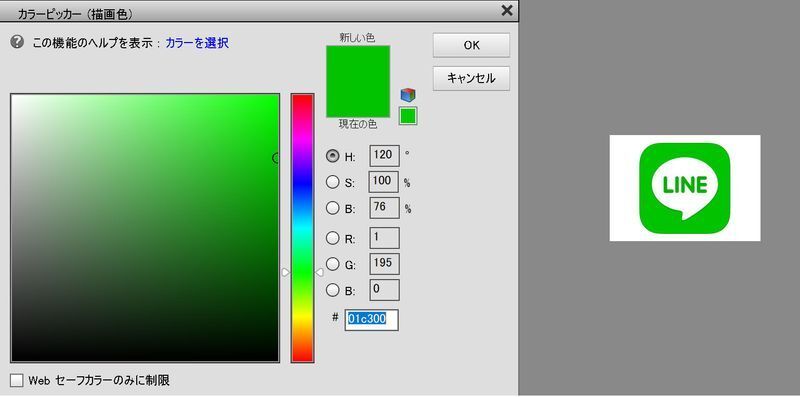This screenshot has height=397, width=800.
Task: Click the 現在の色 label text
Action: 358,124
